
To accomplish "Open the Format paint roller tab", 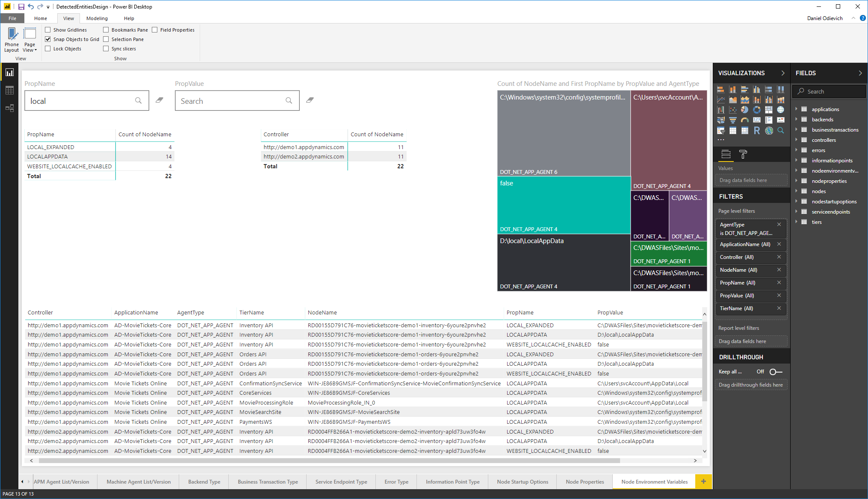I will [743, 154].
